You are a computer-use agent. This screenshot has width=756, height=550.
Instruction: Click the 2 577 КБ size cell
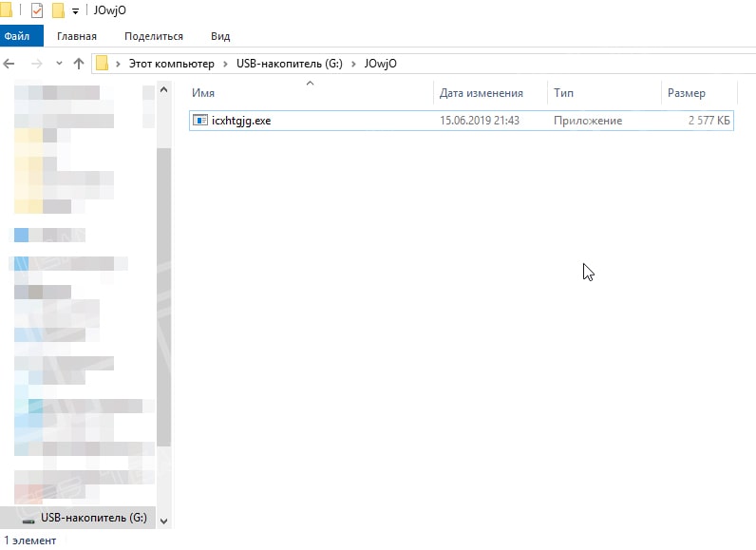tap(709, 121)
